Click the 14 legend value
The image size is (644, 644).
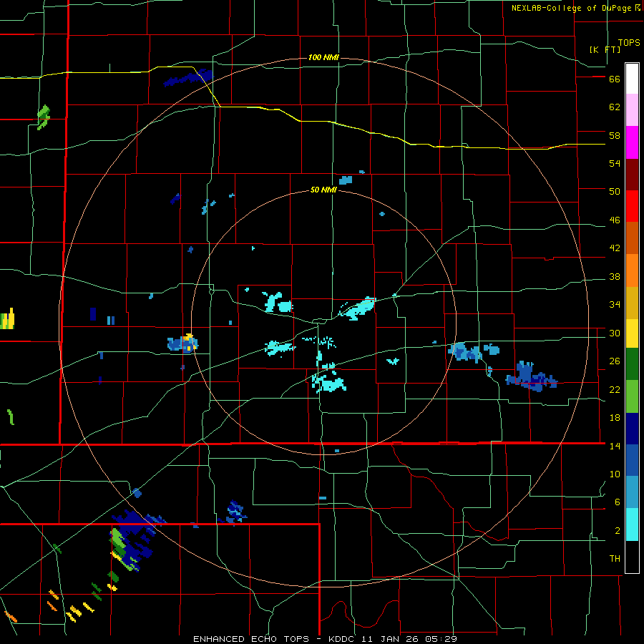[615, 446]
